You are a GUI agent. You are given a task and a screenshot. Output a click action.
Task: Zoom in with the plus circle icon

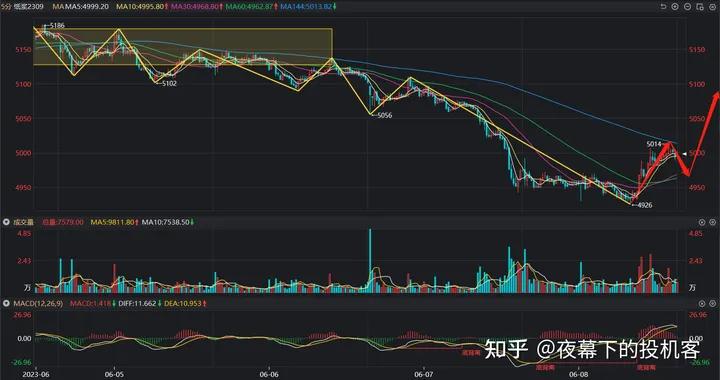[675, 7]
